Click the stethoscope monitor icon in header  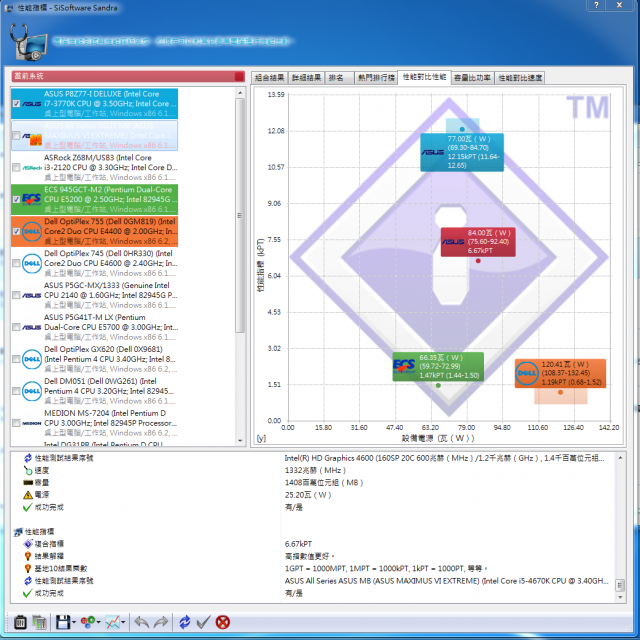click(28, 42)
